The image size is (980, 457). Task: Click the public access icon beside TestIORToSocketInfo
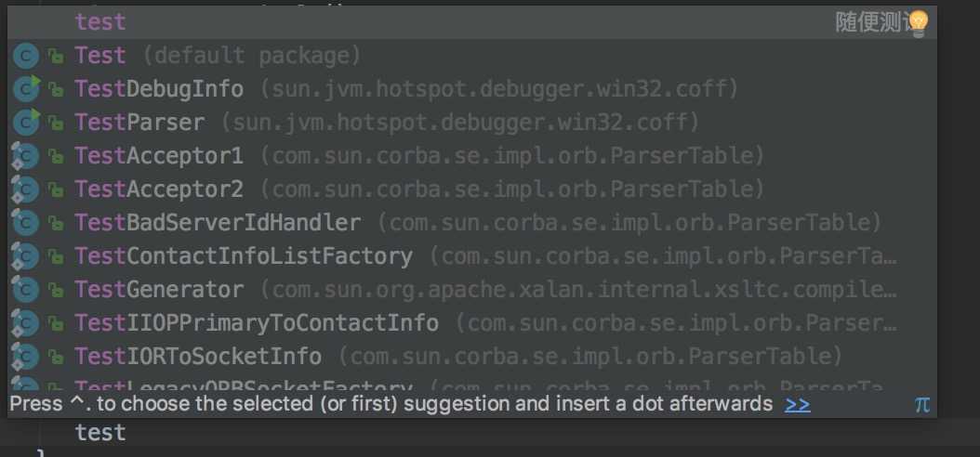coord(56,358)
